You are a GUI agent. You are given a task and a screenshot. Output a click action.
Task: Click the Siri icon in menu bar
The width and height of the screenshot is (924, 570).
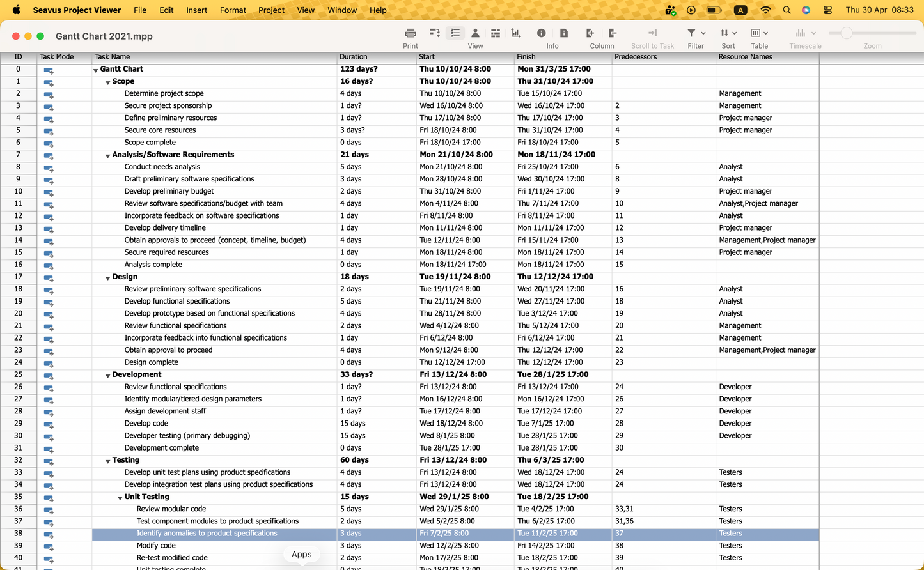click(x=806, y=10)
